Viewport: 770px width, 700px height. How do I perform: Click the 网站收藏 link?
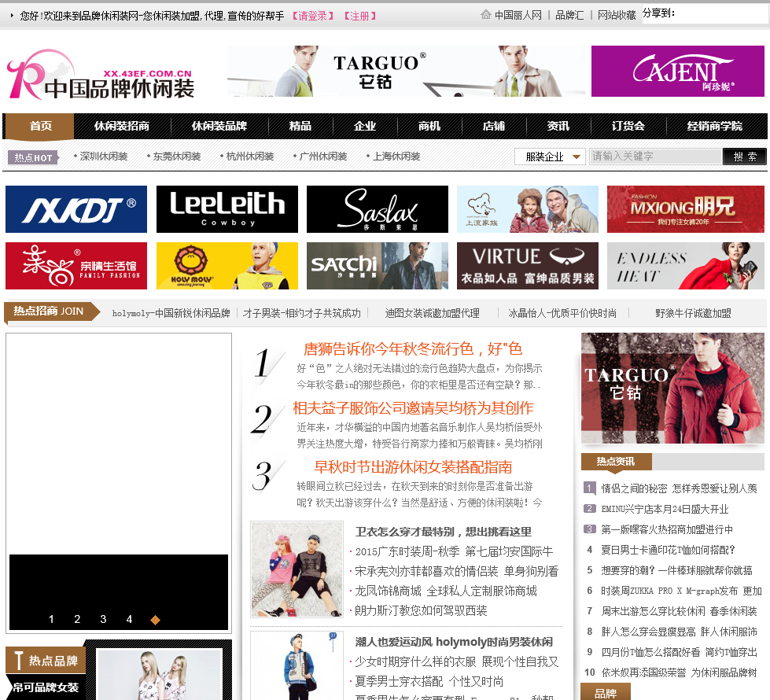point(617,15)
